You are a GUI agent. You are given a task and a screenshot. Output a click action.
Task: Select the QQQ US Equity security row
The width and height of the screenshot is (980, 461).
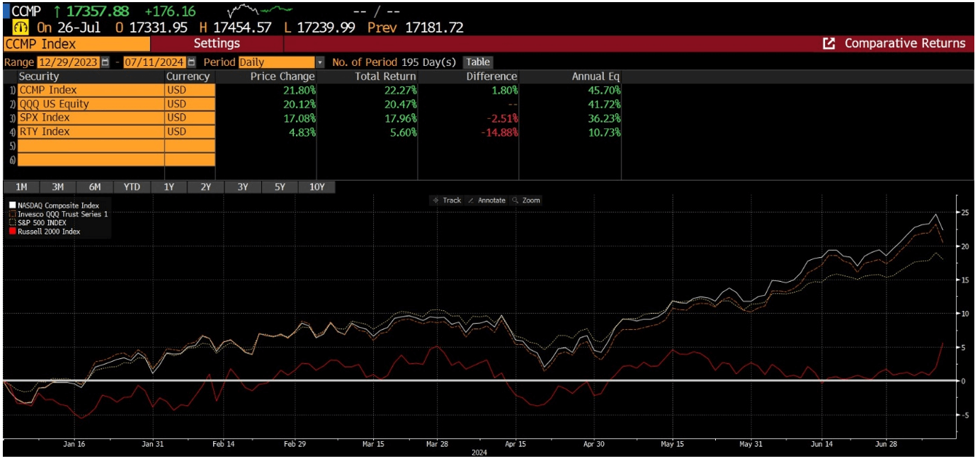click(85, 103)
